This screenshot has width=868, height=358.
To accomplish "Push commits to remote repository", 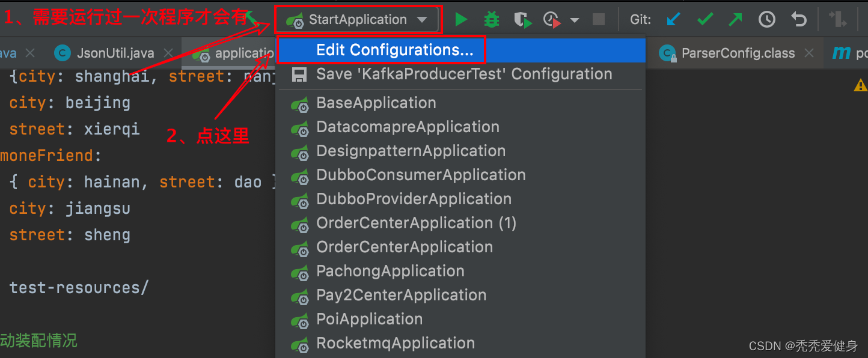I will pyautogui.click(x=735, y=19).
